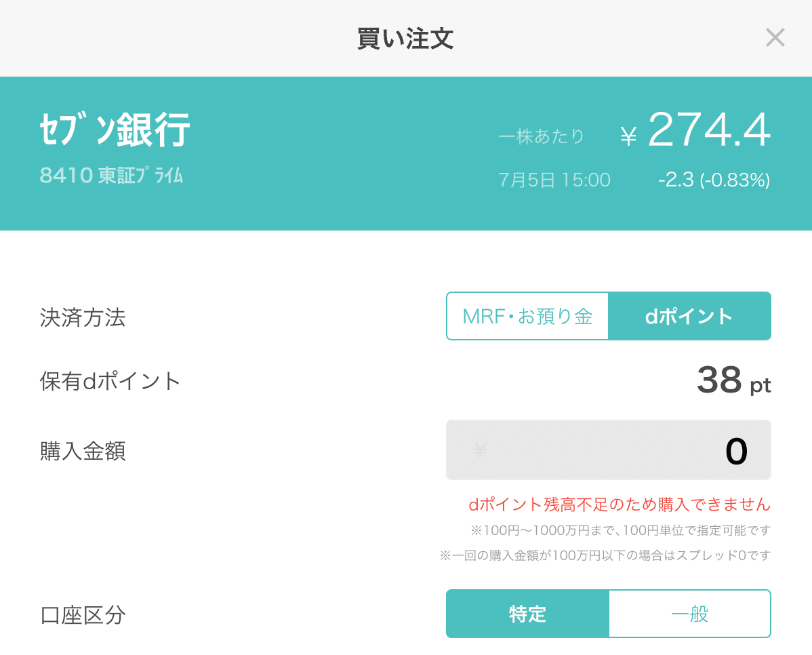Select the dポイント payment method
Screen dimensions: 812x655
pos(690,315)
